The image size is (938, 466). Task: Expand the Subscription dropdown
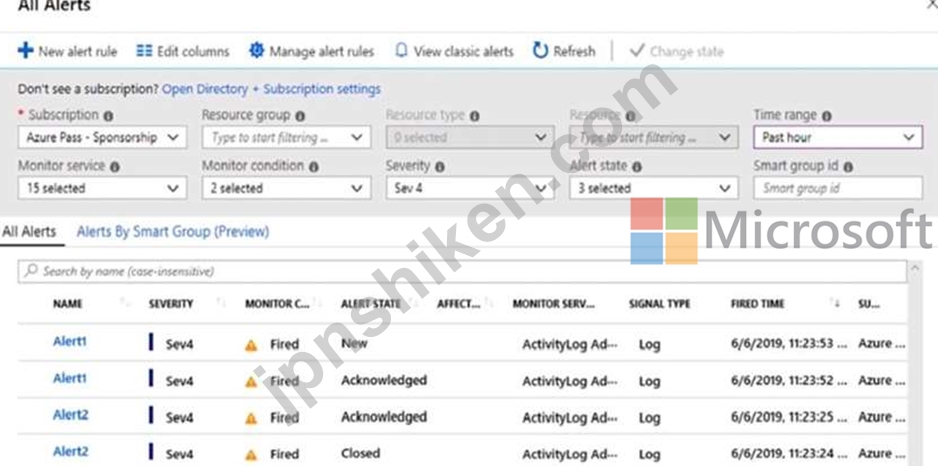pos(102,138)
